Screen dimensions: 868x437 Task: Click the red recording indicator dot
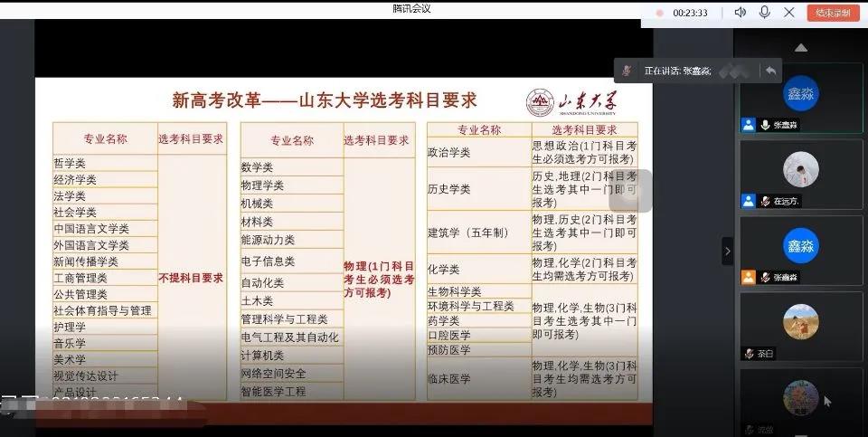659,14
